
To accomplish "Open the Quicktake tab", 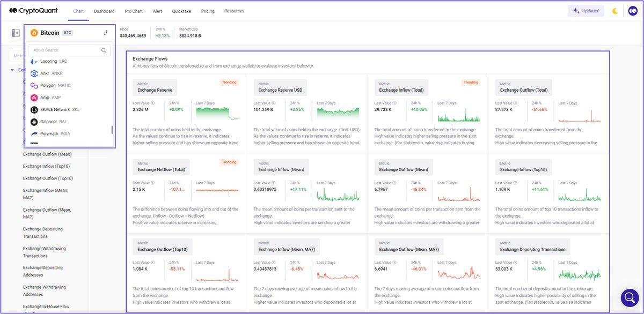I will [x=181, y=11].
